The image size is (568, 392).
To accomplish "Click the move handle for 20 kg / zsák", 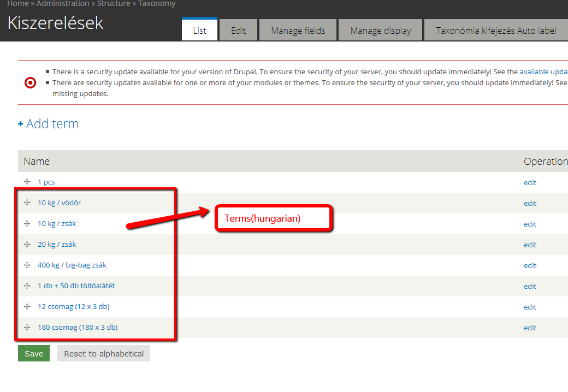I will tap(27, 244).
